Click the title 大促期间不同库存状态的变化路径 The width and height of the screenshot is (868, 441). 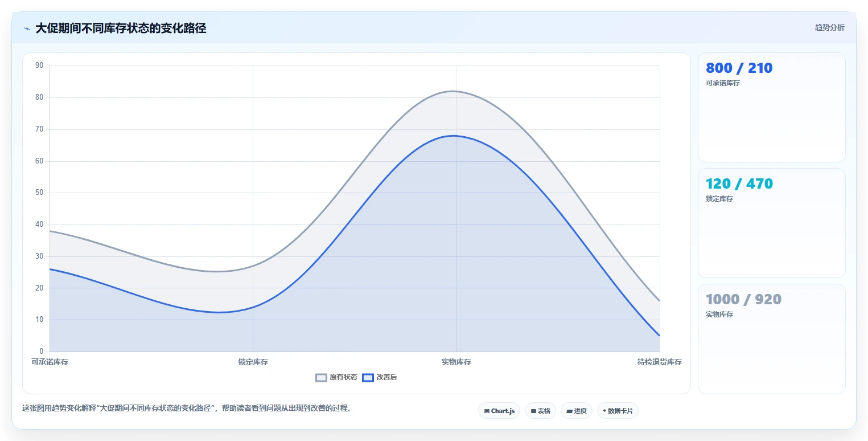(121, 28)
